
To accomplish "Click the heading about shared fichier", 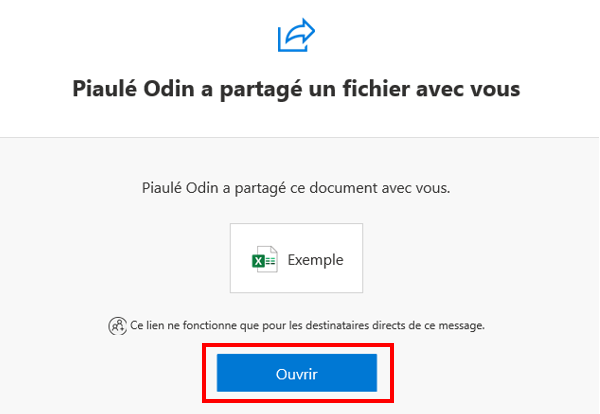I will 297,89.
